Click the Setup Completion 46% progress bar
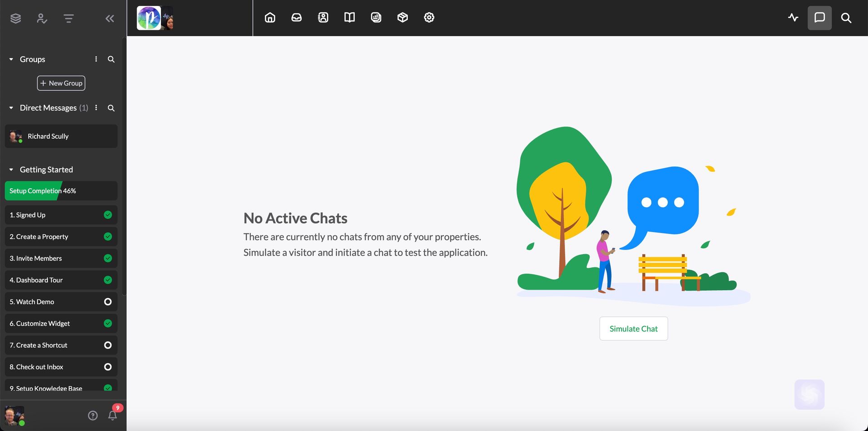 pyautogui.click(x=61, y=191)
